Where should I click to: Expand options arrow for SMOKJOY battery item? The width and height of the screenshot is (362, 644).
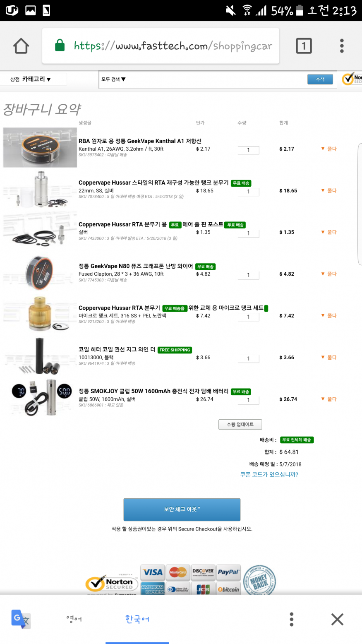click(329, 399)
